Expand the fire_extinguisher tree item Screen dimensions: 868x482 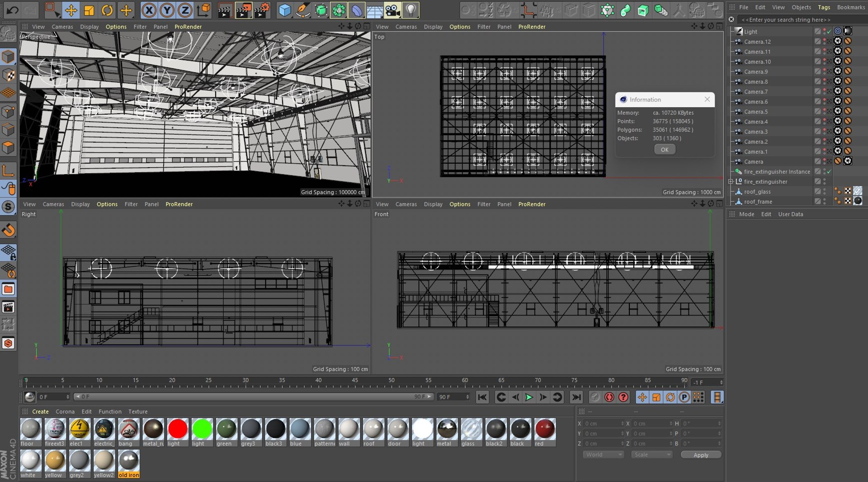pos(731,182)
